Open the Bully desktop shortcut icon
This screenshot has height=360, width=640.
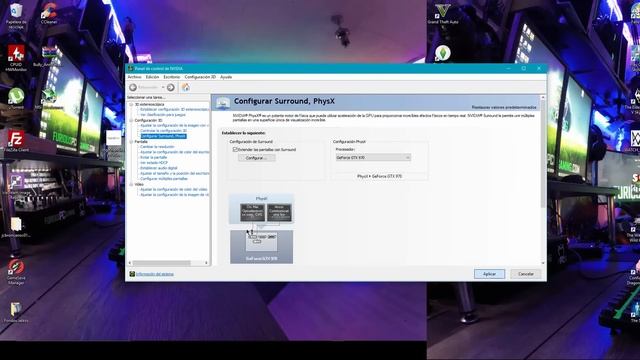(x=49, y=53)
